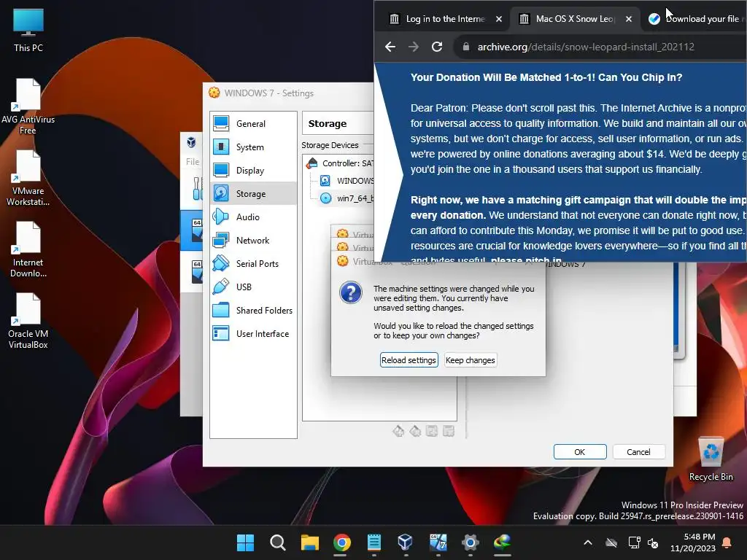The height and width of the screenshot is (560, 747).
Task: Click remove controller icon below storage tree
Action: pyautogui.click(x=415, y=431)
